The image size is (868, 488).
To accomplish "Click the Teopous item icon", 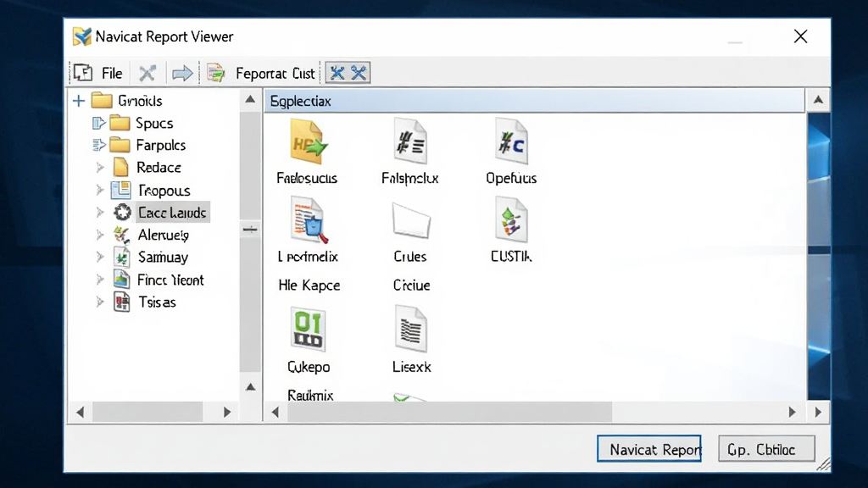I will 120,191.
